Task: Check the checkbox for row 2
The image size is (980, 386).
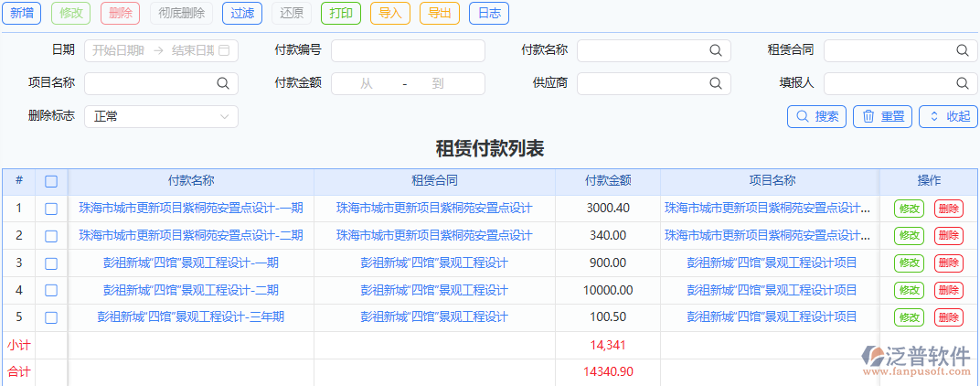Action: [51, 237]
